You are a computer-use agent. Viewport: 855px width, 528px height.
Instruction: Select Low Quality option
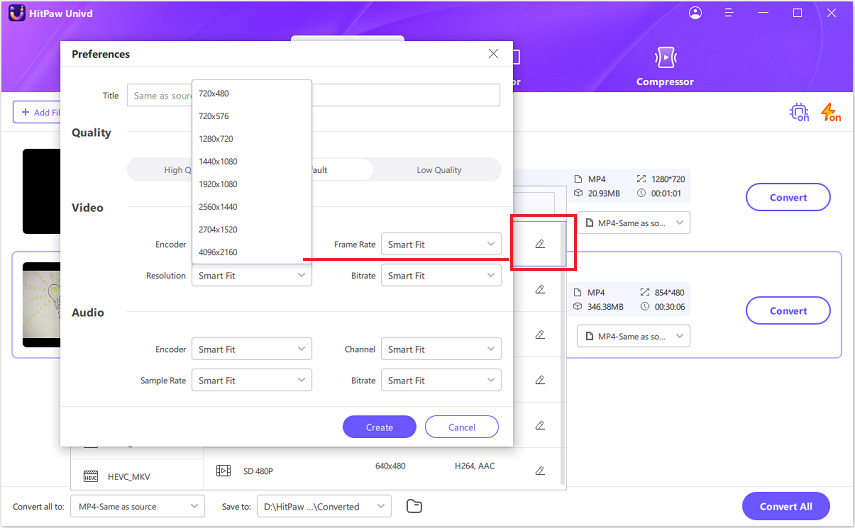click(x=439, y=170)
